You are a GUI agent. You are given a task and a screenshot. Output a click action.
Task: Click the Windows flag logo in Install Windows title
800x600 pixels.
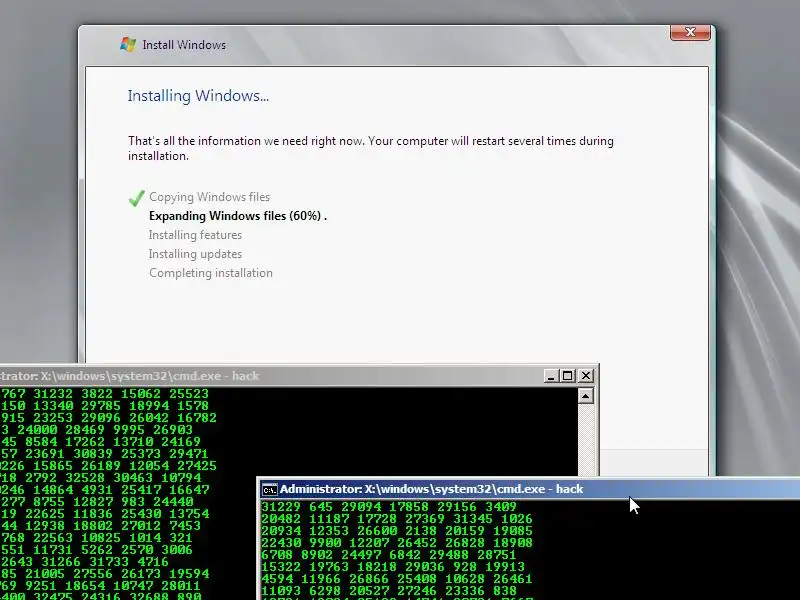click(x=128, y=44)
